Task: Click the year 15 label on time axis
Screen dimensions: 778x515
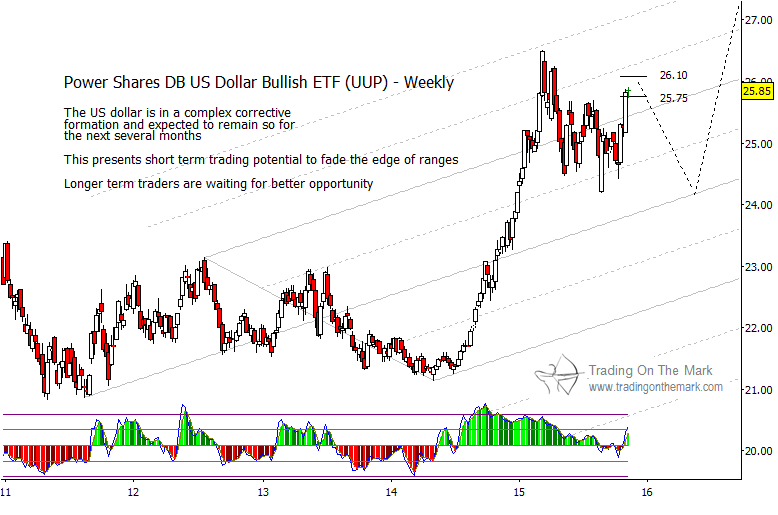Action: [519, 492]
